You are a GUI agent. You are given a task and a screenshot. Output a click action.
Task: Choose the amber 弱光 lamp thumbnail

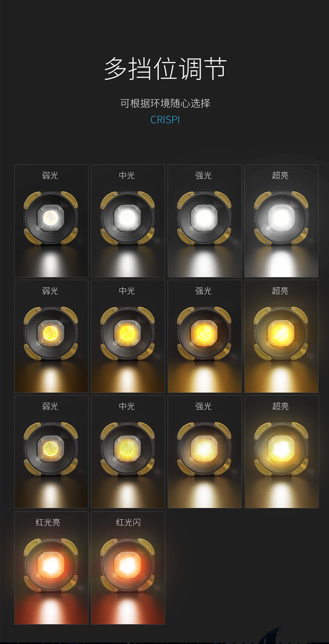click(x=51, y=336)
